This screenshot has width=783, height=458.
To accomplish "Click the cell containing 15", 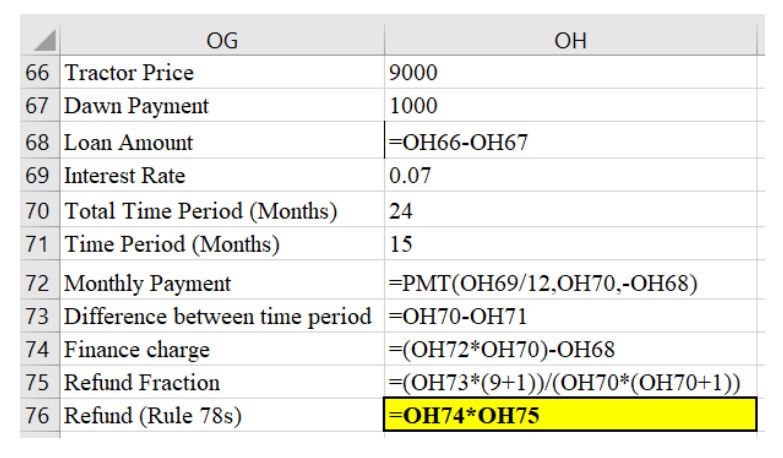I will pyautogui.click(x=570, y=244).
